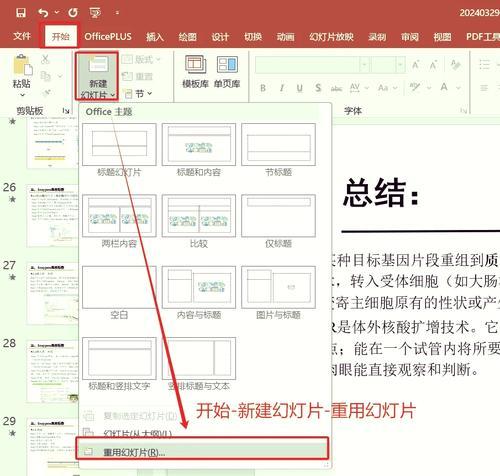This screenshot has height=476, width=500.
Task: Open the 绘图 ribbon tab
Action: [188, 36]
